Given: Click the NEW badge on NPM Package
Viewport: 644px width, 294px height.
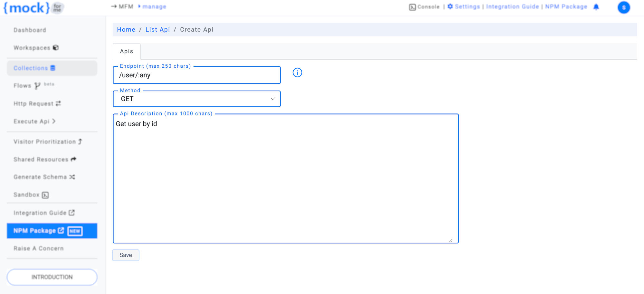Looking at the screenshot, I should point(75,231).
